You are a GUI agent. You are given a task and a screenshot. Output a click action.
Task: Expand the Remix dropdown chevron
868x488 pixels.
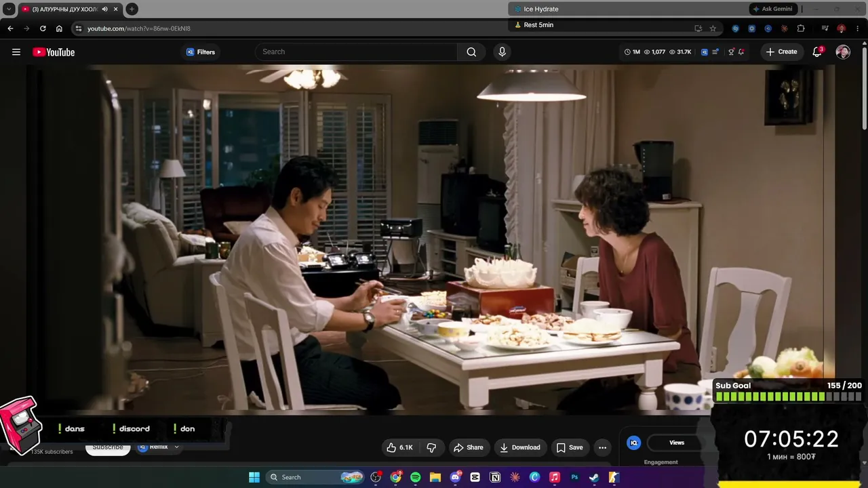tap(176, 447)
